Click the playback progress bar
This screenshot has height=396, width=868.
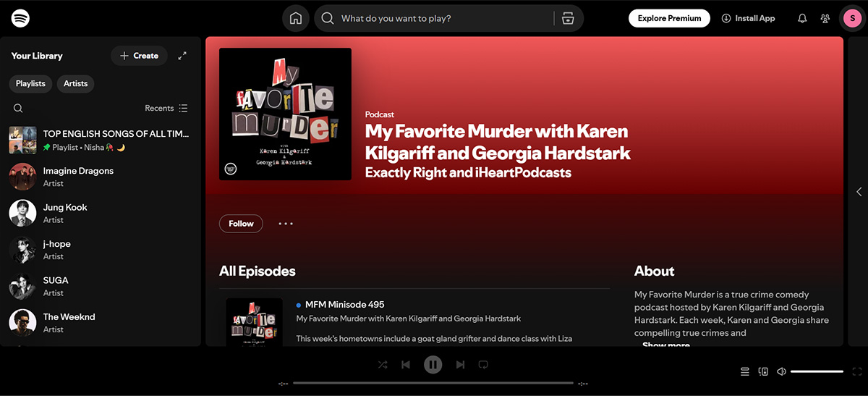[x=433, y=383]
